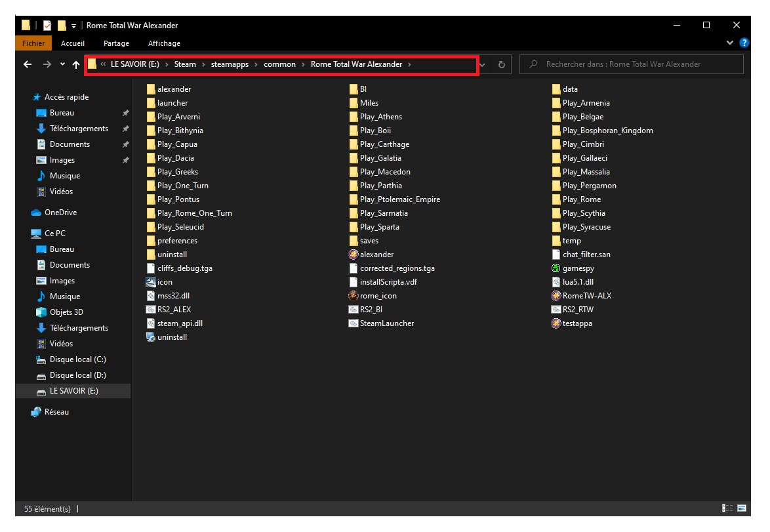Open the Accueil ribbon tab

pyautogui.click(x=73, y=43)
